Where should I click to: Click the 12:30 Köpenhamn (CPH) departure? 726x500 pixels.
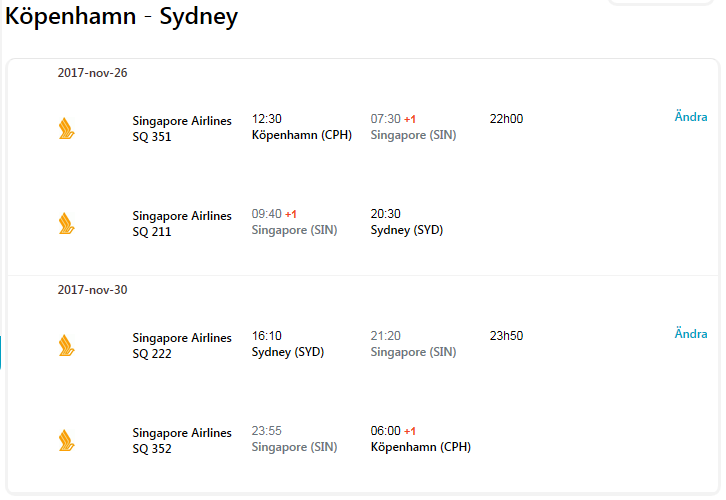coord(301,128)
